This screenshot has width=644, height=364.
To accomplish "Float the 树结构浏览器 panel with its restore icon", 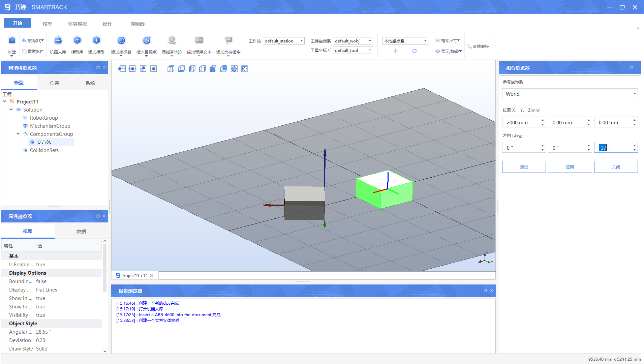I will (98, 67).
